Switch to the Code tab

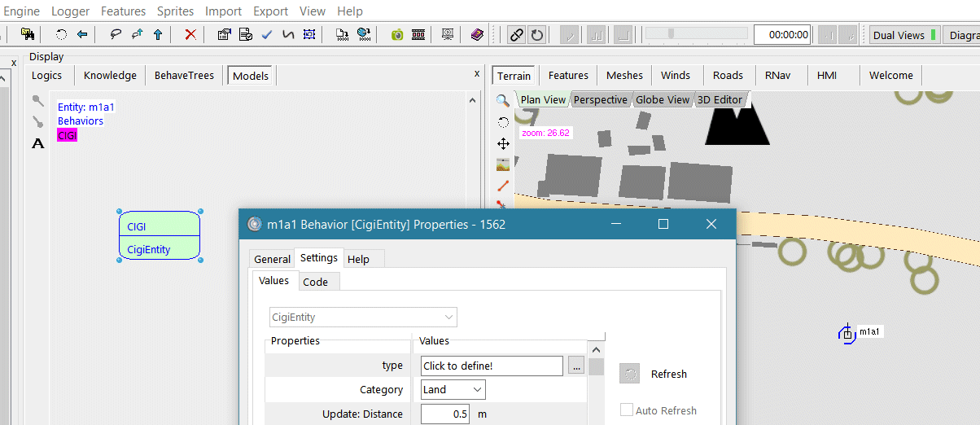coord(315,282)
